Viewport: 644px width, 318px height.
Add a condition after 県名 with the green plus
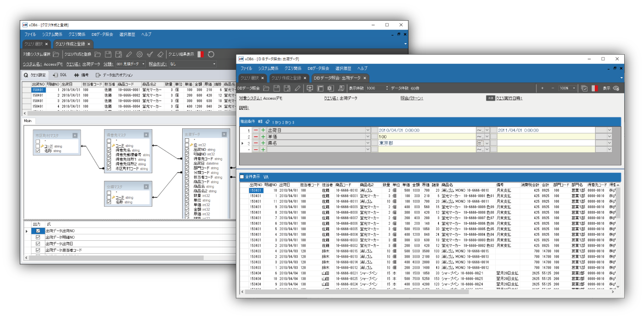point(263,143)
